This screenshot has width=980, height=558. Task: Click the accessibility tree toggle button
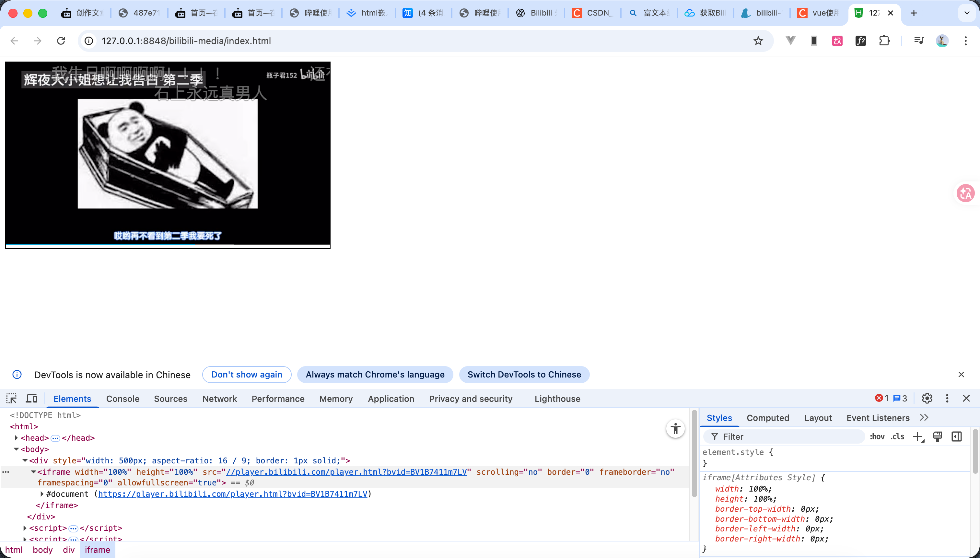pyautogui.click(x=675, y=428)
